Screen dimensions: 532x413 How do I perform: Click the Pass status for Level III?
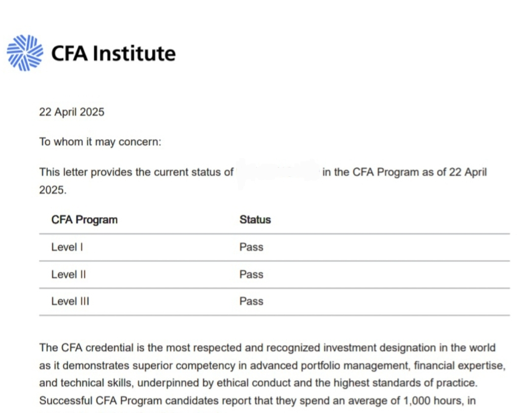pos(251,301)
